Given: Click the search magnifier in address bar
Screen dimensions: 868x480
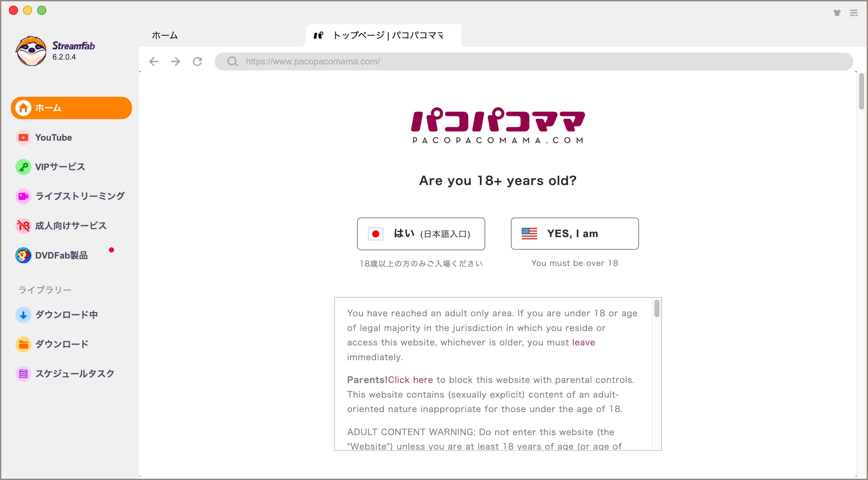Looking at the screenshot, I should [x=233, y=61].
